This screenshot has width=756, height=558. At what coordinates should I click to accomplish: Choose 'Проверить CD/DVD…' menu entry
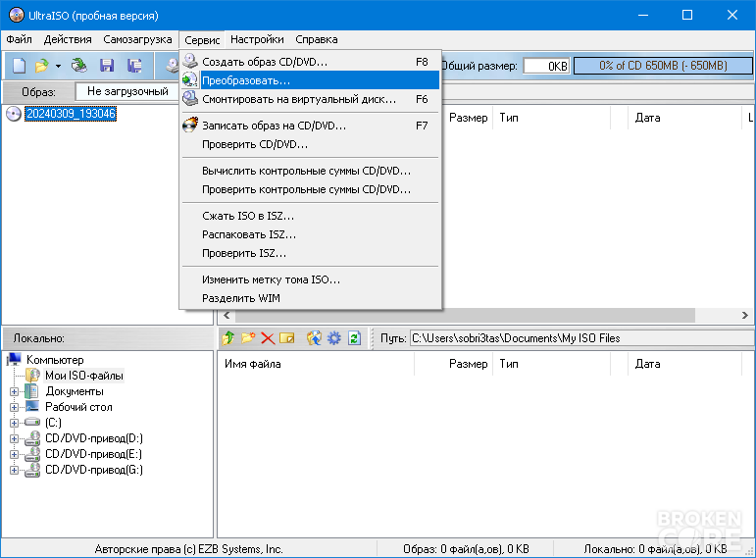coord(311,144)
